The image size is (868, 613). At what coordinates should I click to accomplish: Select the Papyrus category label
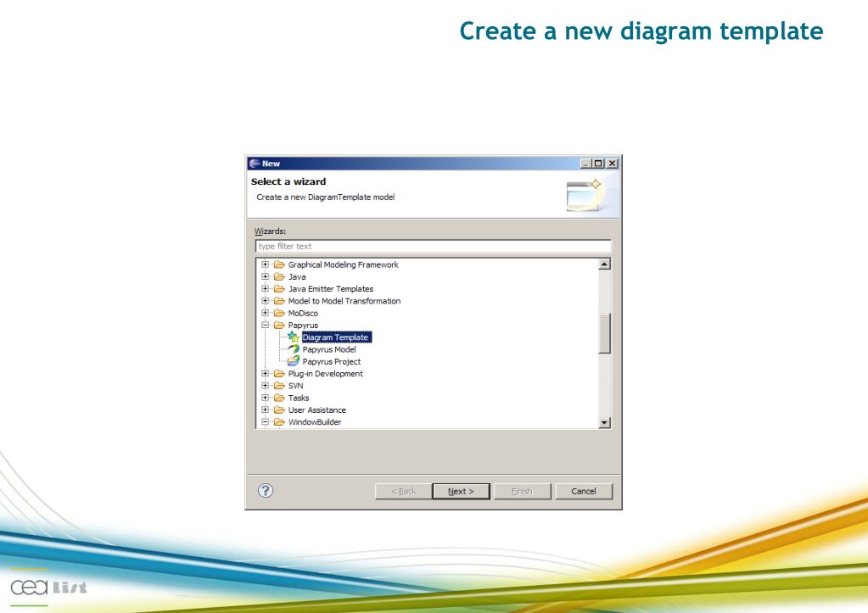click(x=303, y=326)
